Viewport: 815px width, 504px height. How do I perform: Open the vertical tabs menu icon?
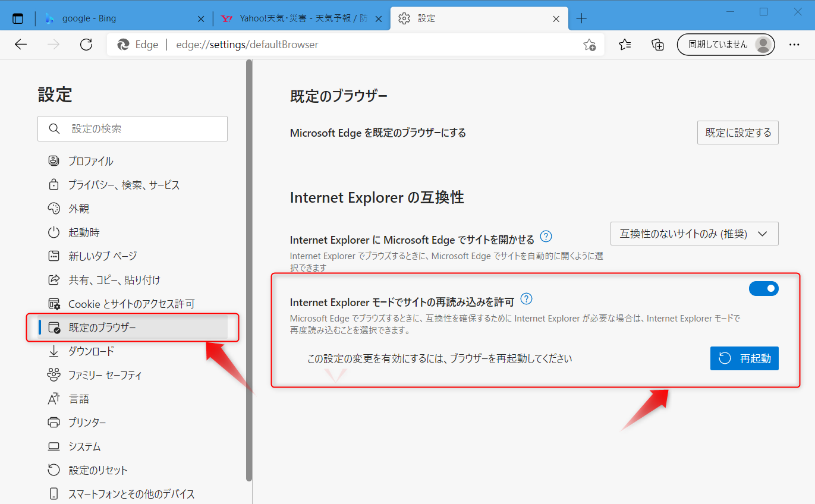(18, 18)
